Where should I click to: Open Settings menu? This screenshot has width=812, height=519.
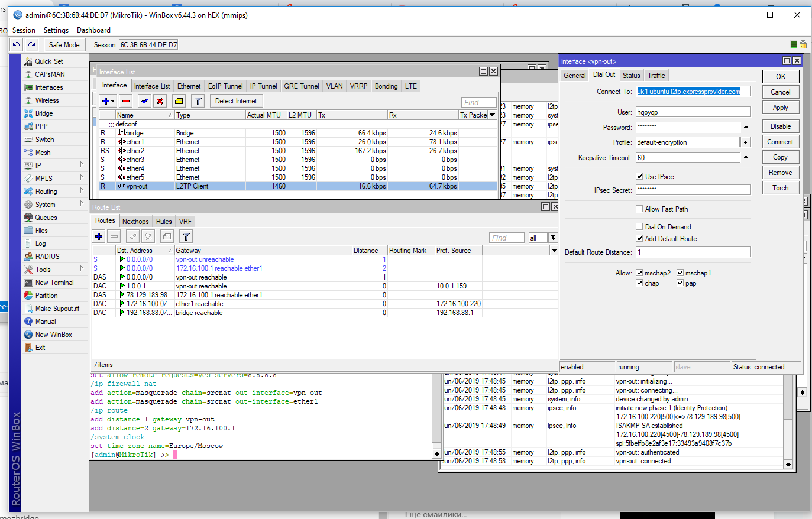56,30
